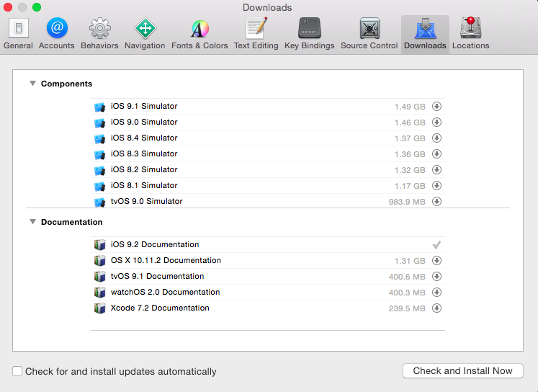Download the tvOS 9.0 Simulator
This screenshot has width=538, height=392.
436,201
